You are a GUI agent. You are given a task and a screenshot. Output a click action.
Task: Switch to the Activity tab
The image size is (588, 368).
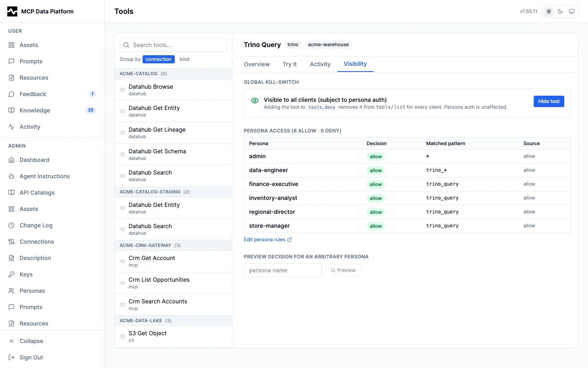[320, 64]
